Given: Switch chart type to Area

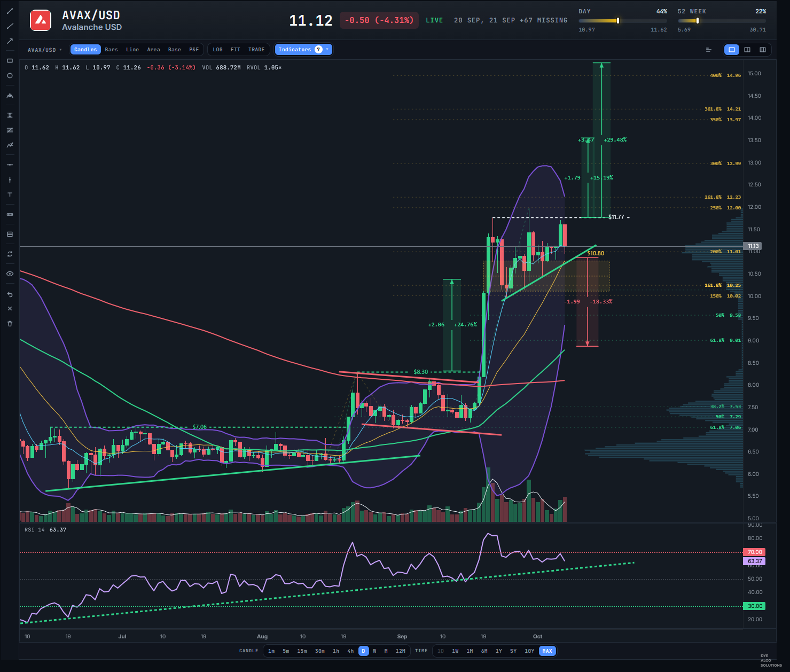Looking at the screenshot, I should point(154,50).
